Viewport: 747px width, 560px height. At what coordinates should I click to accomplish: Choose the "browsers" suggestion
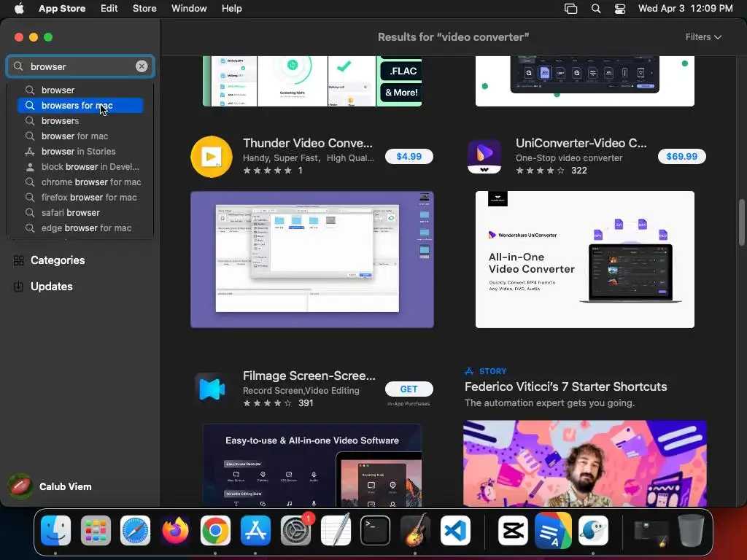point(80,120)
